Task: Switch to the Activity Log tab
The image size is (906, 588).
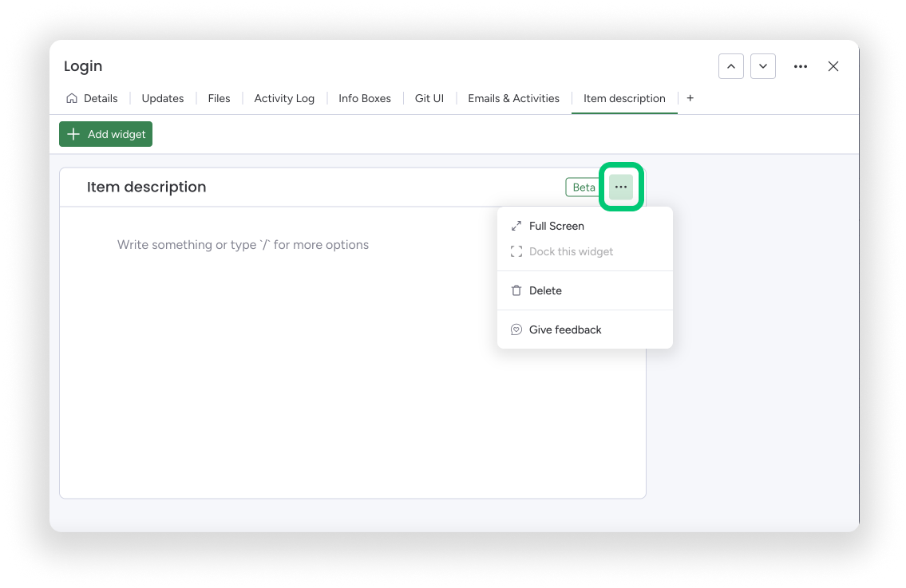Action: coord(284,98)
